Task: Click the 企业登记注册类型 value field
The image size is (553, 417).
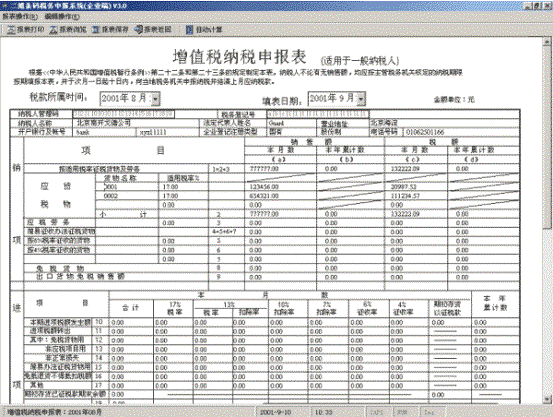Action: (x=291, y=132)
